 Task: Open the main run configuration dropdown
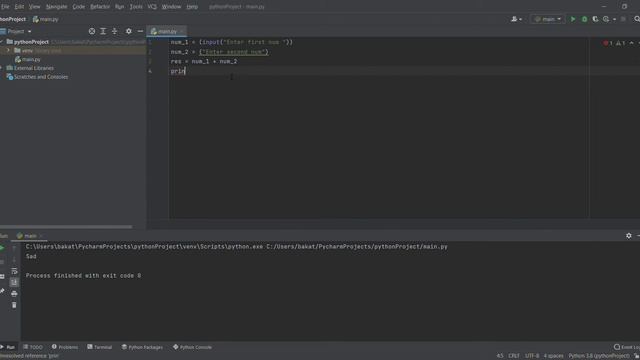548,19
